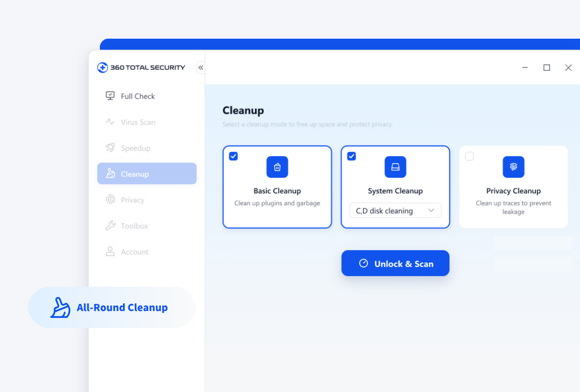Open the Full Check menu item
This screenshot has height=392, width=580.
click(147, 96)
